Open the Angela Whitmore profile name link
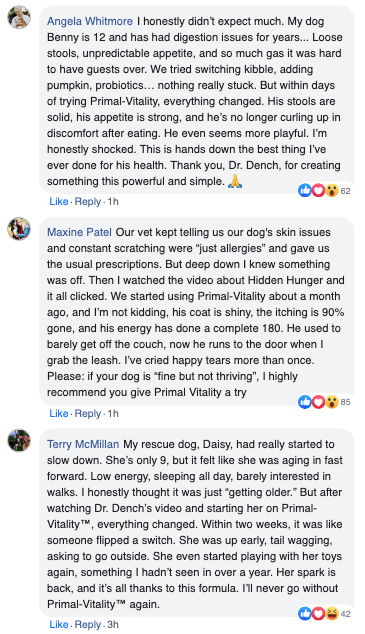This screenshot has height=634, width=365. [x=90, y=21]
